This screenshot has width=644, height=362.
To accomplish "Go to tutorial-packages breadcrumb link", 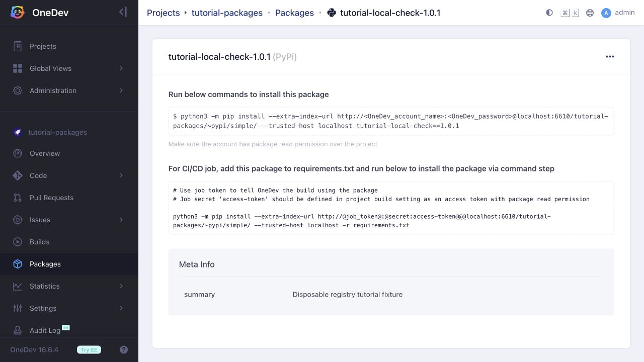I will click(x=227, y=13).
